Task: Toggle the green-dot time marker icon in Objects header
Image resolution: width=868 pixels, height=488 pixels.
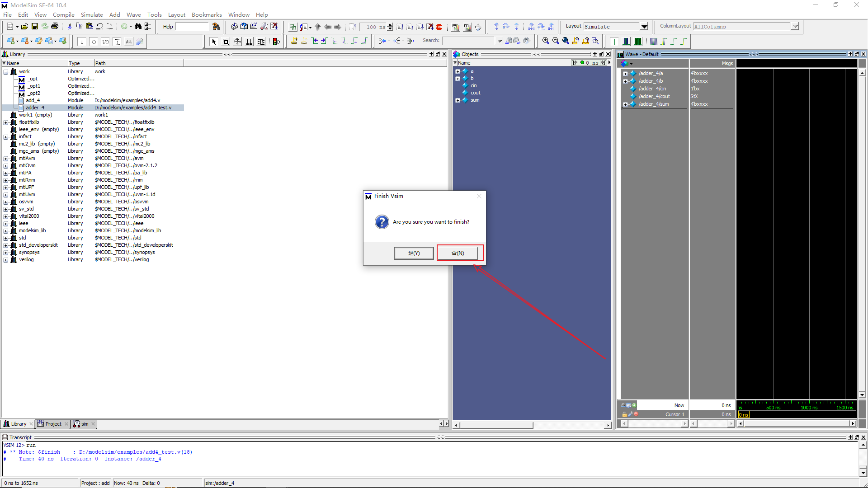Action: click(582, 63)
